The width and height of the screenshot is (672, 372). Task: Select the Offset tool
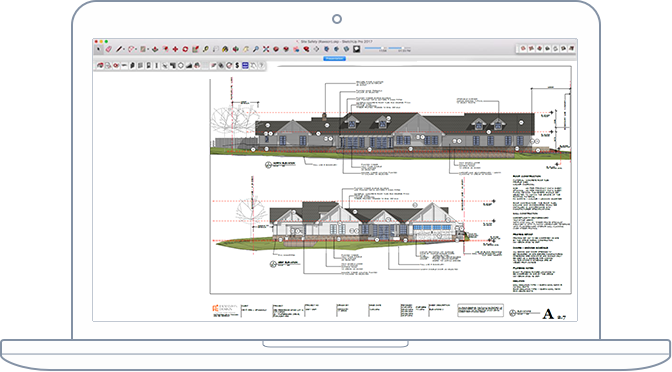point(165,49)
